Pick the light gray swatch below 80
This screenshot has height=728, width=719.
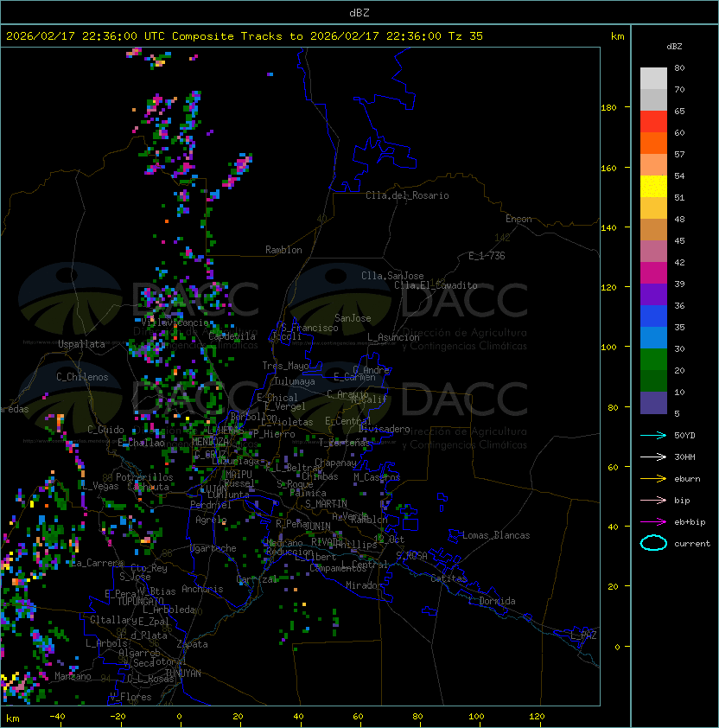tap(653, 79)
